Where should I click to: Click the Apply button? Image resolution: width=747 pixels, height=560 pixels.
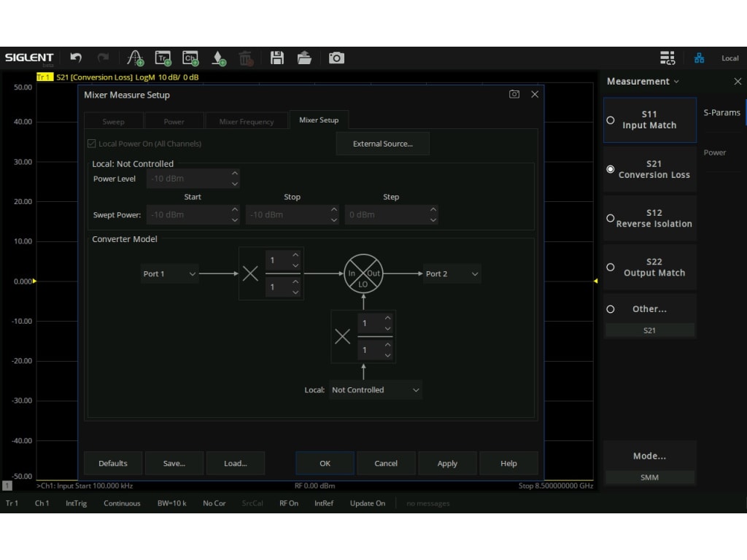pos(447,463)
